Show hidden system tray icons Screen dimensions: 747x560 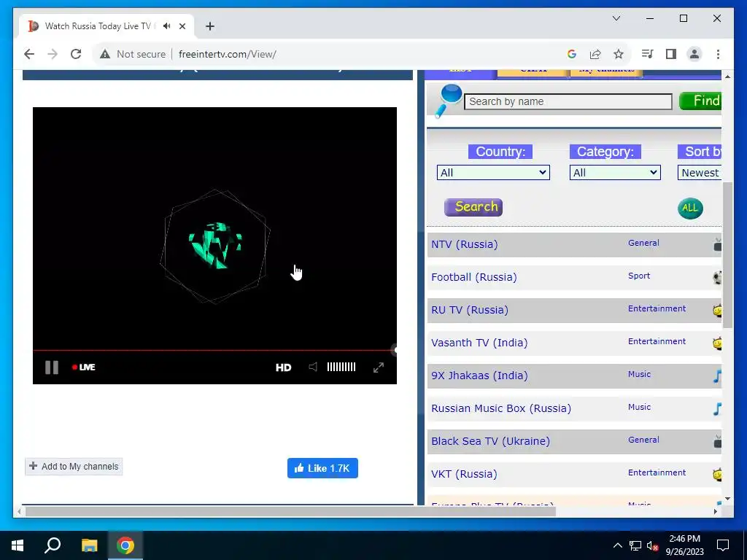click(x=617, y=545)
